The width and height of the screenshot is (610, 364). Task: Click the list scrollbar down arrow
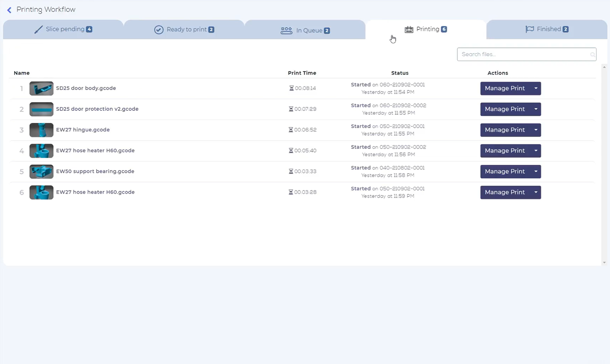604,263
